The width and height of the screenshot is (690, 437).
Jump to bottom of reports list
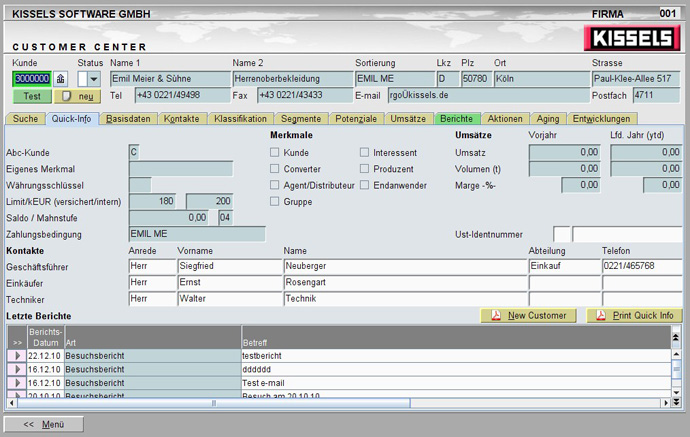pyautogui.click(x=676, y=402)
